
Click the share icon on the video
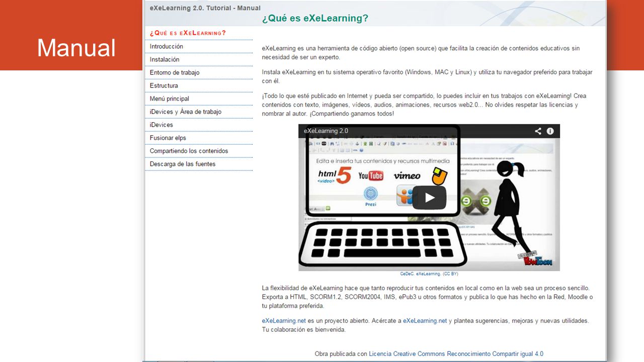click(538, 131)
